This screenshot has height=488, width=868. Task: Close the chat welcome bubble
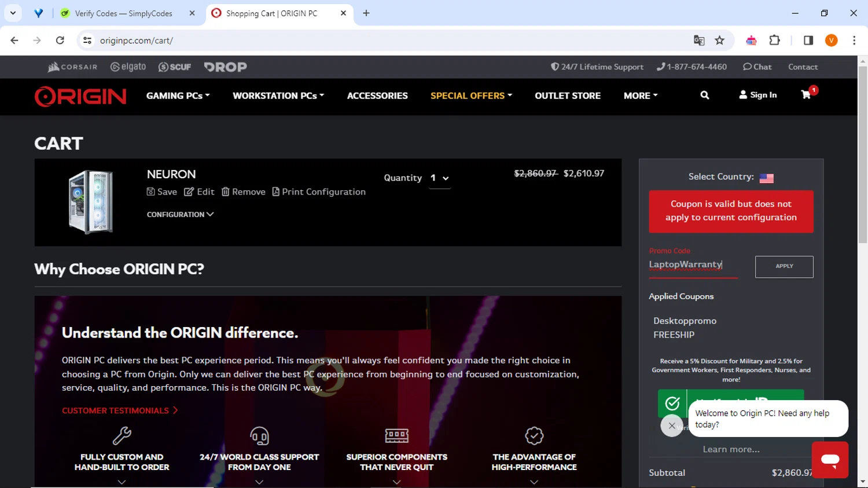(x=671, y=425)
